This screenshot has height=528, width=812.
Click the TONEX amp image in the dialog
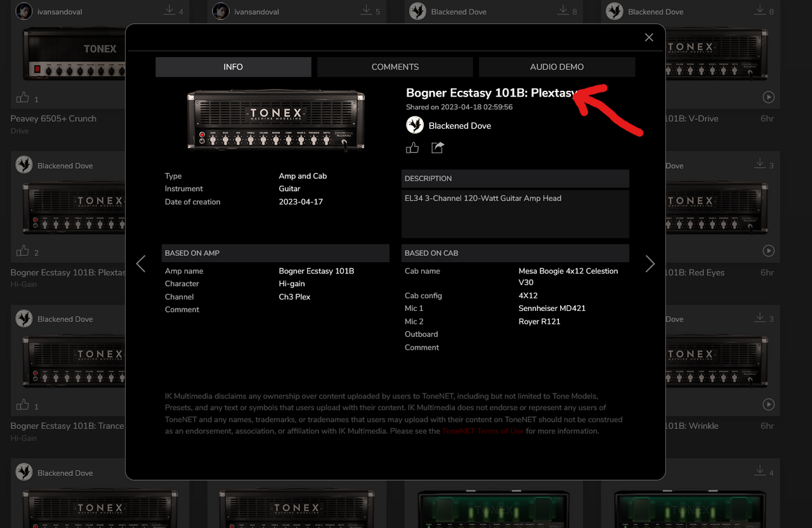tap(276, 120)
